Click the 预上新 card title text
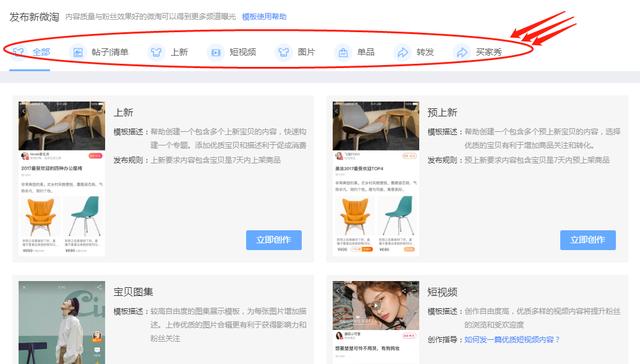The width and height of the screenshot is (640, 364). pyautogui.click(x=442, y=112)
